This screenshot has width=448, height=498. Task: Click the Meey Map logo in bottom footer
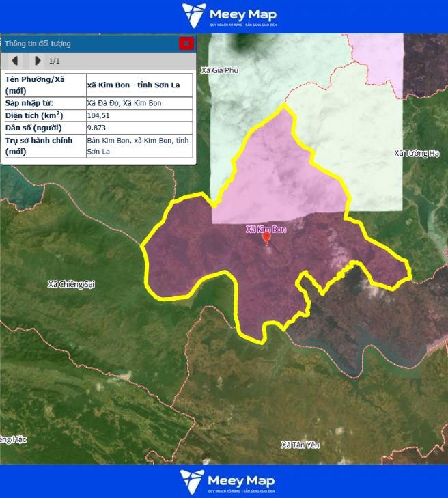click(x=227, y=482)
